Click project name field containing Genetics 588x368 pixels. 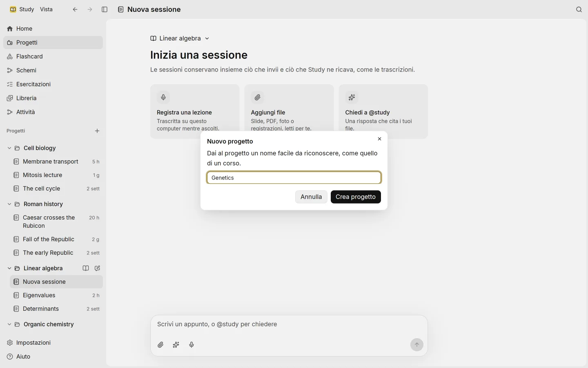point(294,177)
